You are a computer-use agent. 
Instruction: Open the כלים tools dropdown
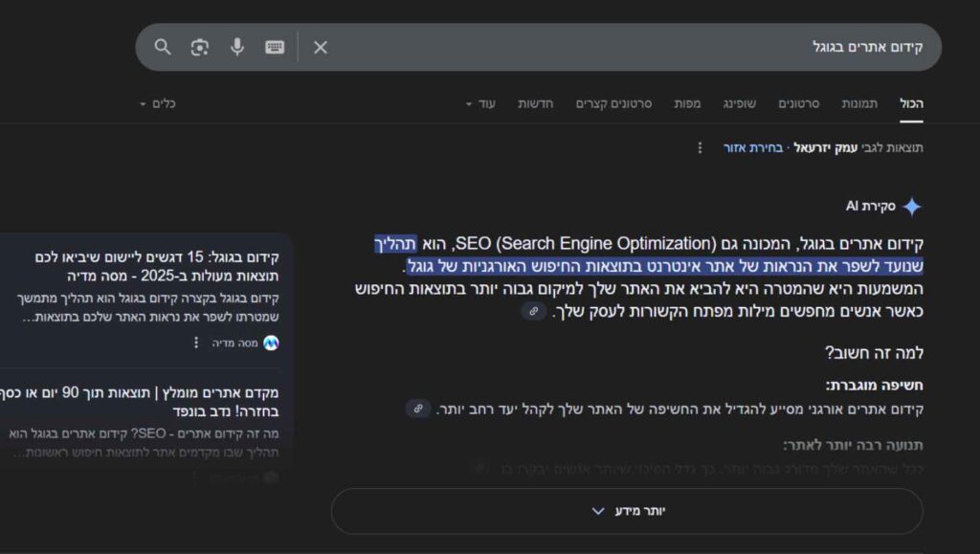pos(158,103)
